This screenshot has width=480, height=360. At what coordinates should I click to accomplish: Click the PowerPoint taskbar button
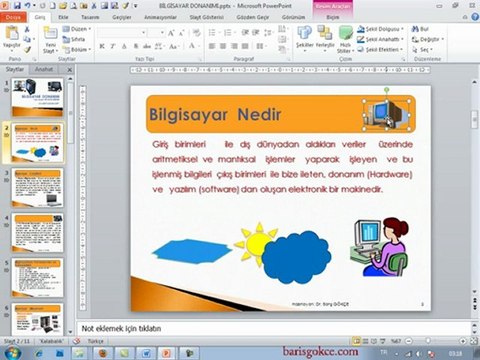point(166,353)
